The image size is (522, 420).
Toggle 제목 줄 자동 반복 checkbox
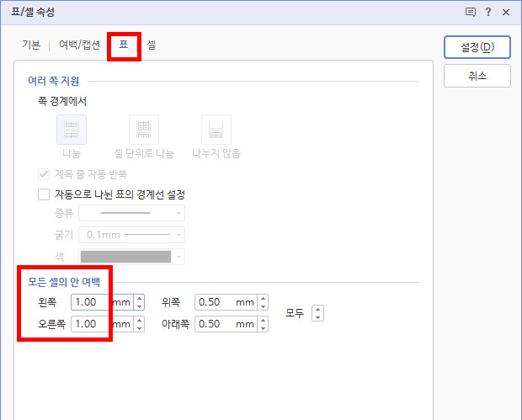click(44, 174)
